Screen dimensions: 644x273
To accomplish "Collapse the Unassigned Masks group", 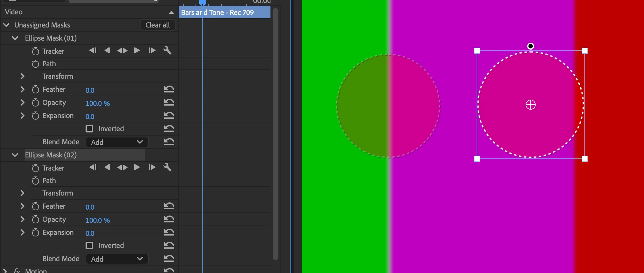I will (x=6, y=25).
